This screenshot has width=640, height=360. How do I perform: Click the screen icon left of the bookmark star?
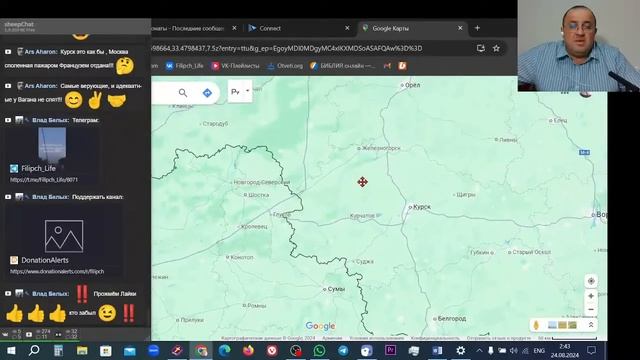point(481,49)
